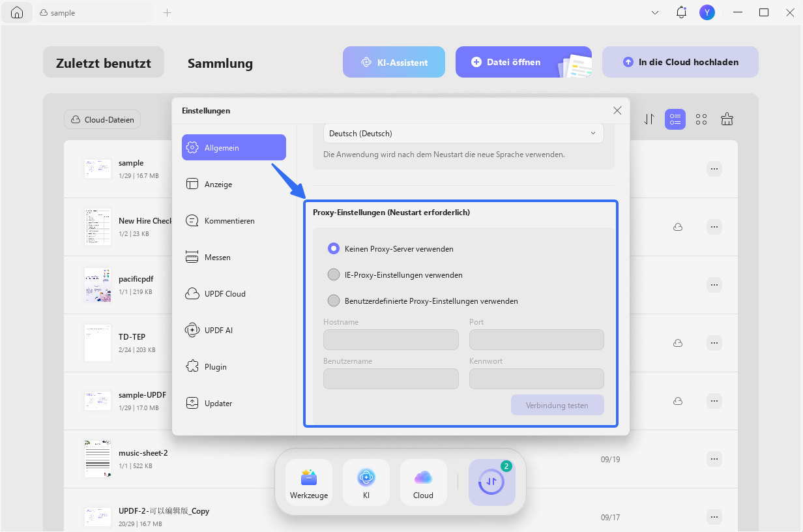This screenshot has width=803, height=532.
Task: Select UPDF Cloud settings category
Action: click(x=234, y=293)
